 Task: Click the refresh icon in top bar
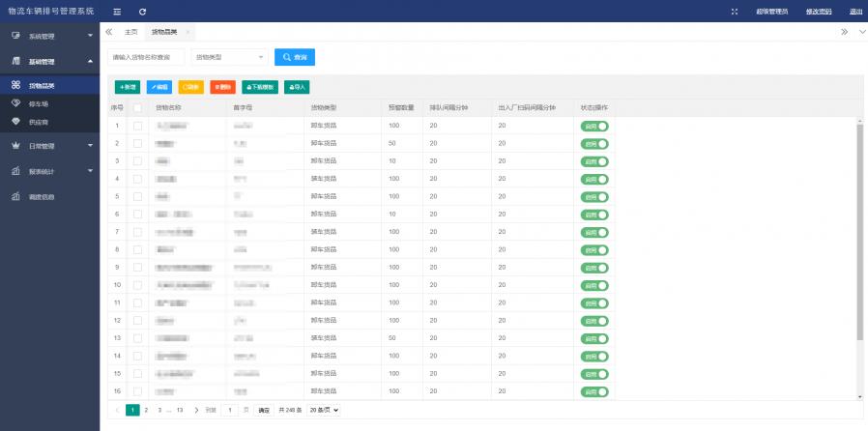pyautogui.click(x=142, y=12)
